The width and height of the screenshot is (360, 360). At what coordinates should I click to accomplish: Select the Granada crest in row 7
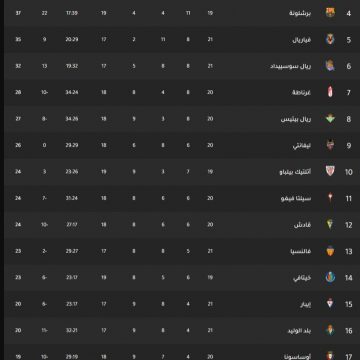coord(330,92)
